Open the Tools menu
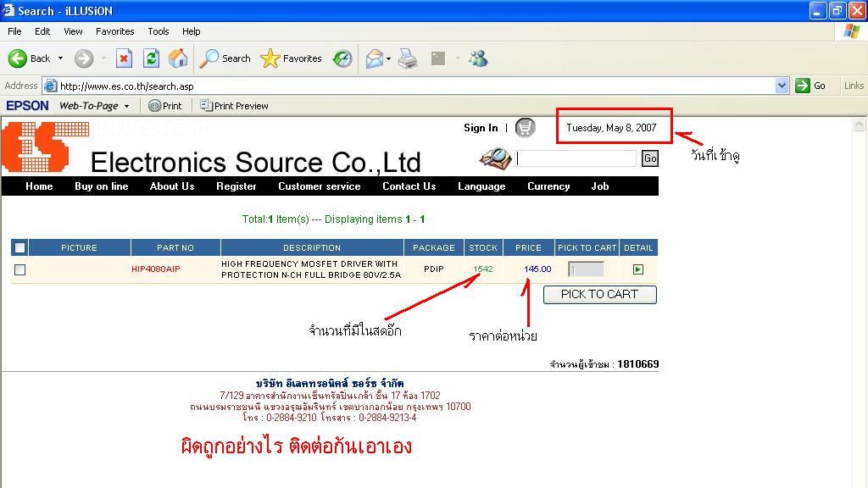 click(x=159, y=31)
